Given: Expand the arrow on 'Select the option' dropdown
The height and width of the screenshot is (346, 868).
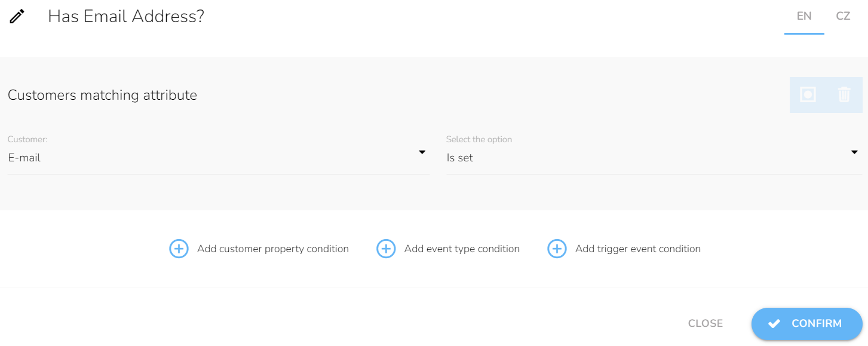Looking at the screenshot, I should tap(854, 152).
